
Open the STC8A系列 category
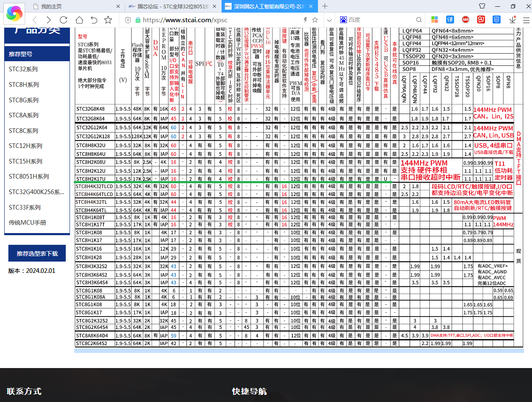24,115
